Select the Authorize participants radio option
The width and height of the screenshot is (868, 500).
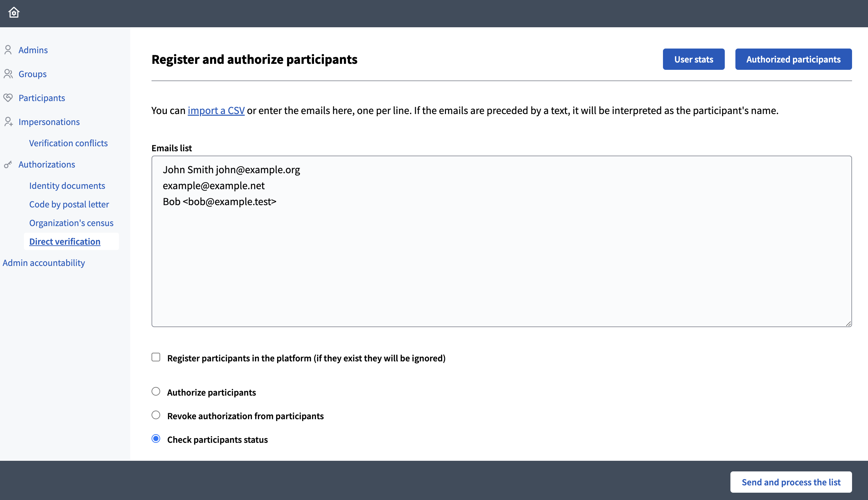(156, 392)
